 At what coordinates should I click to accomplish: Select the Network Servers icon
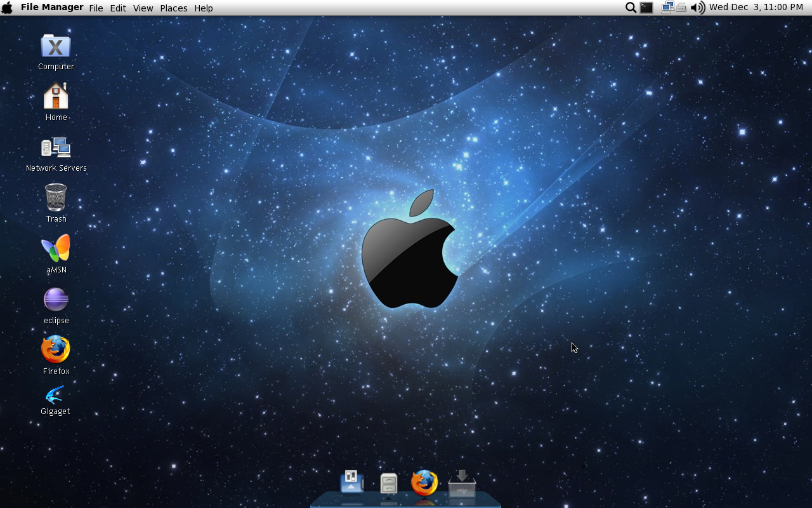(x=56, y=147)
